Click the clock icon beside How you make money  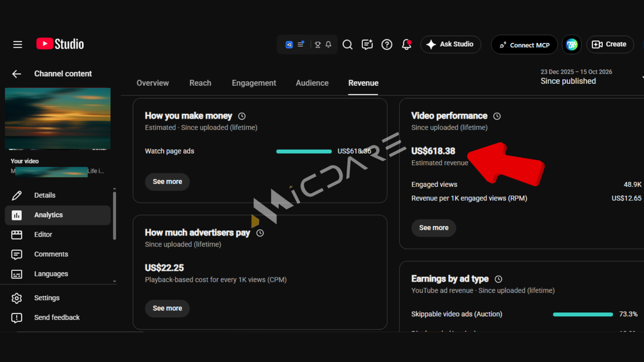coord(242,116)
